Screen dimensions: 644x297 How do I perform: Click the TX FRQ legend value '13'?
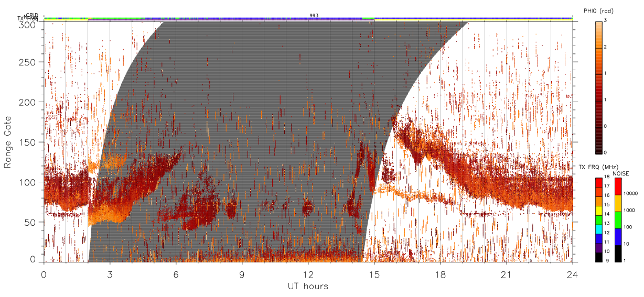[x=607, y=224]
